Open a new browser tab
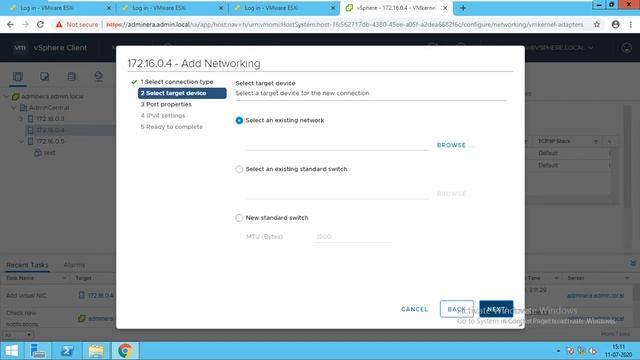This screenshot has width=640, height=360. pyautogui.click(x=463, y=8)
